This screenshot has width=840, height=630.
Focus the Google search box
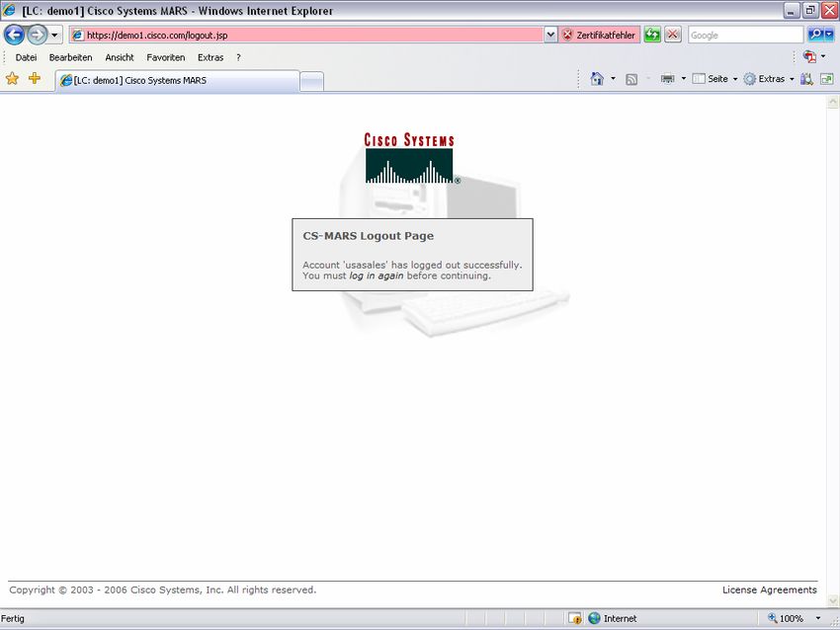(x=746, y=36)
